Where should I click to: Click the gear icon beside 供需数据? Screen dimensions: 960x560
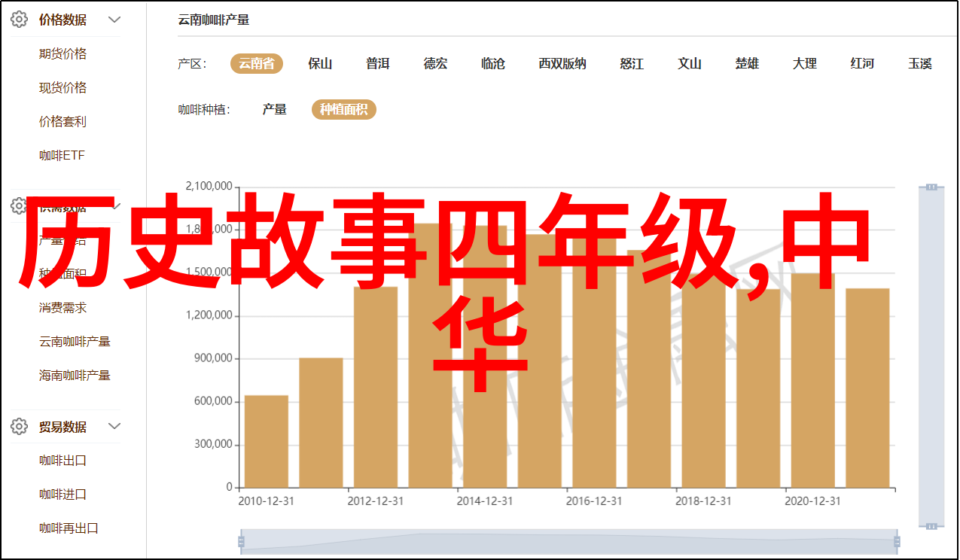pos(20,205)
